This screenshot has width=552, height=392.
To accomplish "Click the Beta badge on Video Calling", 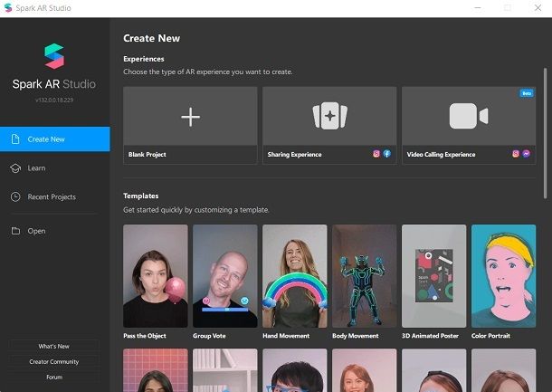I will (527, 93).
